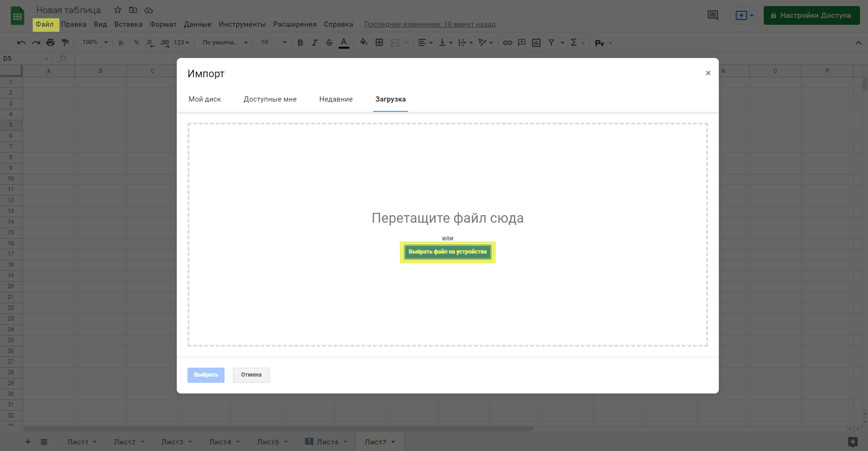The width and height of the screenshot is (868, 451).
Task: Click the Настройки Доступа button
Action: (811, 15)
